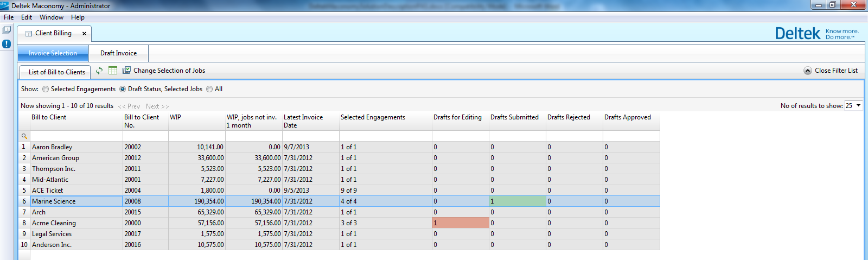
Task: Open the stacked windows icon in left sidebar
Action: (x=7, y=30)
